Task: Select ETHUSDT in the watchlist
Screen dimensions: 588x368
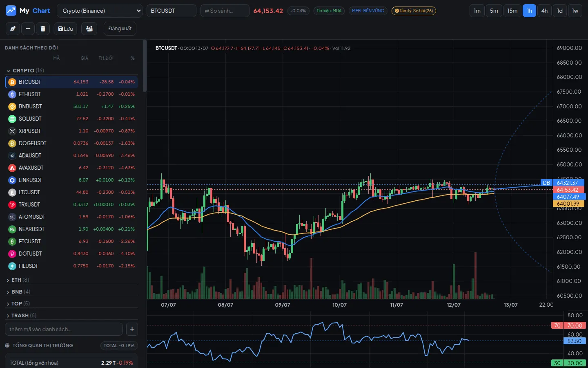Action: point(71,94)
